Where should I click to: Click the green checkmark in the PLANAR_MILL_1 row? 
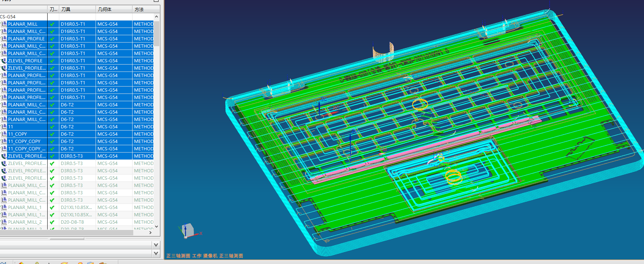(x=52, y=208)
